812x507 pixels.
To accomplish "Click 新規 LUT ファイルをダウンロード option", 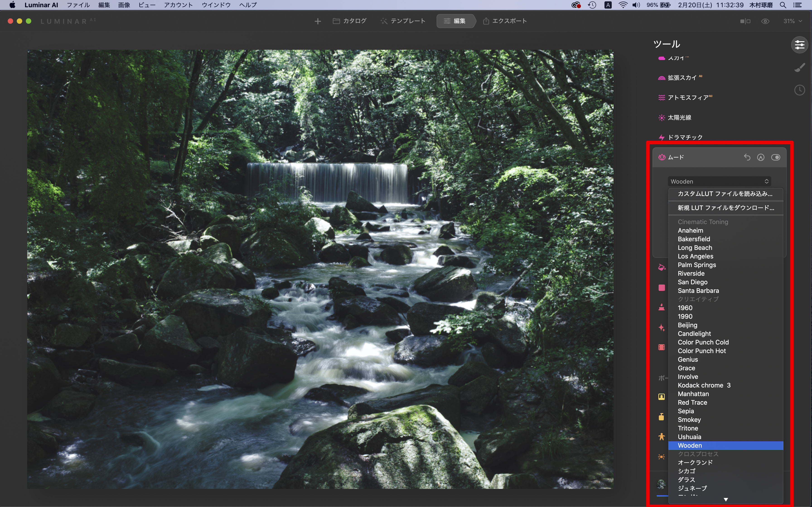I will 725,208.
